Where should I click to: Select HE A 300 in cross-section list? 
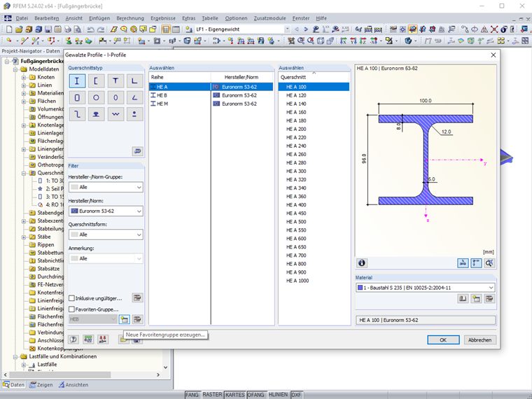point(296,171)
